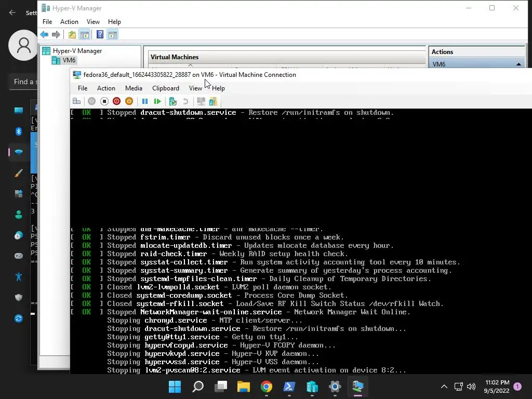Click the back arrow in Settings window
The width and height of the screenshot is (532, 399).
click(12, 12)
